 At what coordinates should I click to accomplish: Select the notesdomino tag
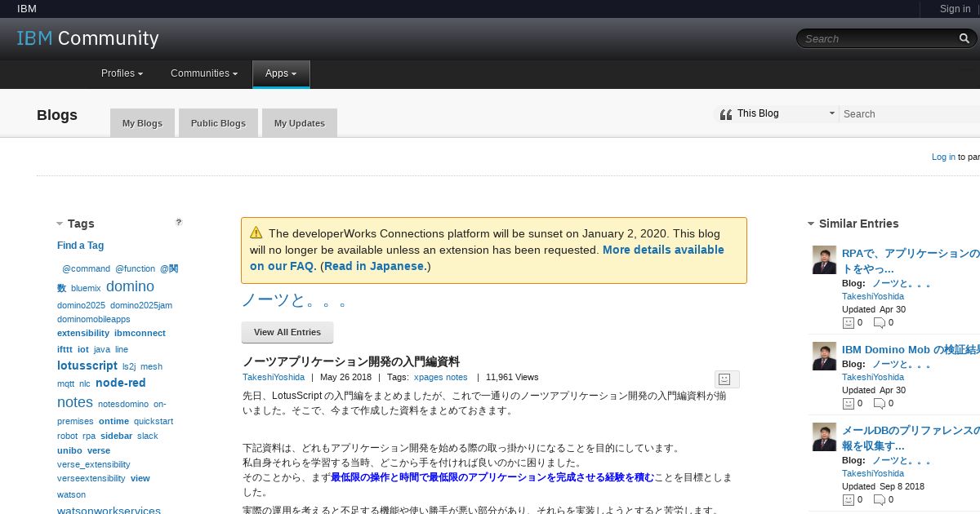tap(123, 404)
